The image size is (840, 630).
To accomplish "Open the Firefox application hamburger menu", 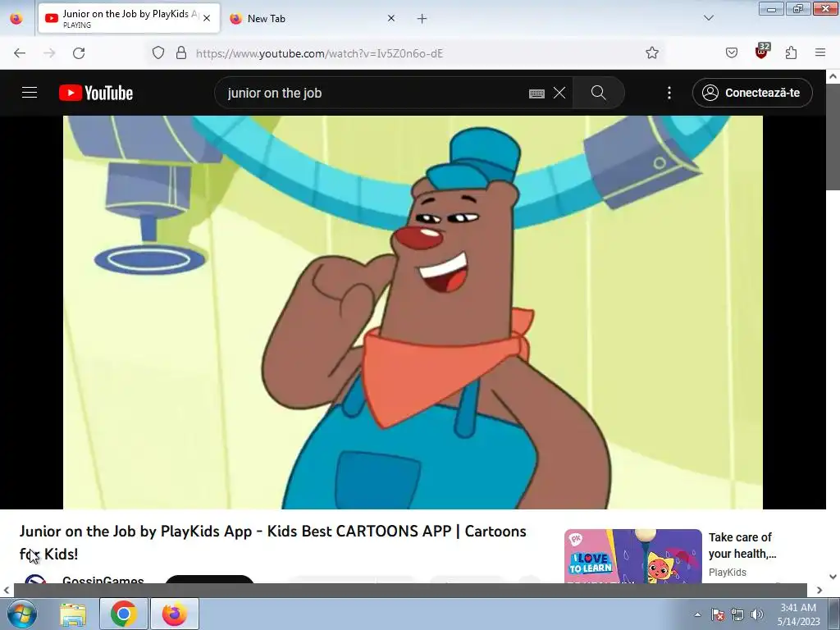I will click(x=820, y=52).
